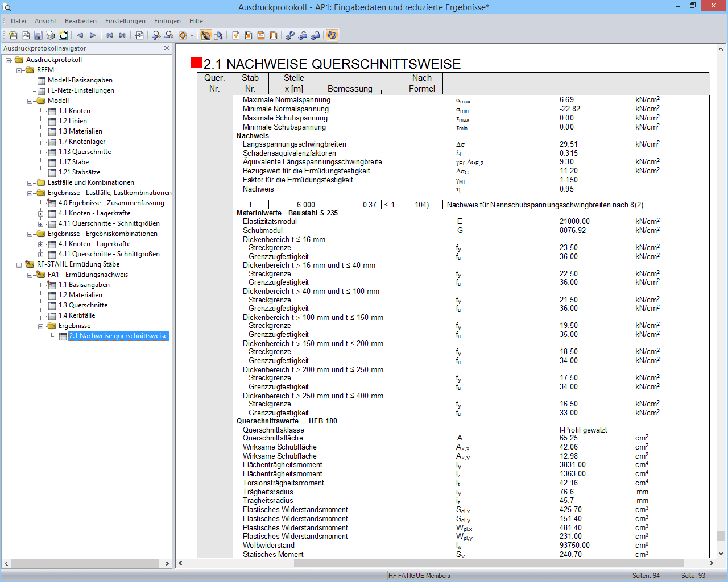This screenshot has width=728, height=582.
Task: Click third blue link-chain toolbar icon
Action: pyautogui.click(x=315, y=35)
